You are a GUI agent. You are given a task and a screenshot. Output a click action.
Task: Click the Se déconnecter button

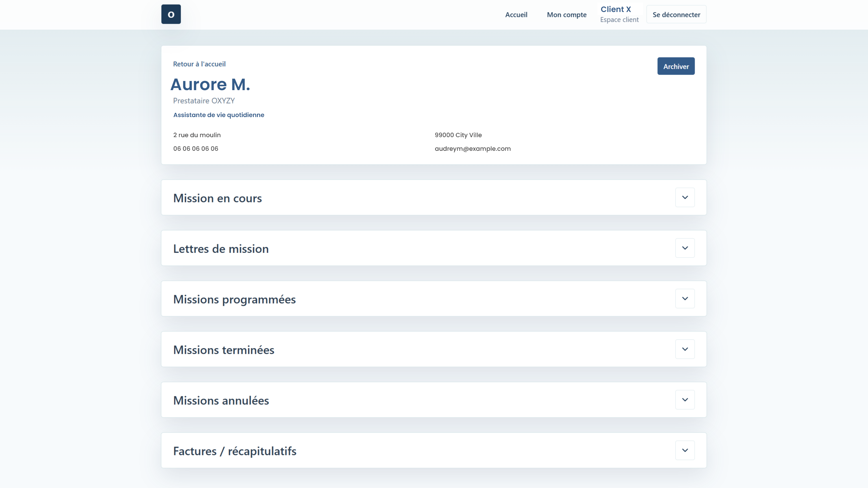(676, 15)
